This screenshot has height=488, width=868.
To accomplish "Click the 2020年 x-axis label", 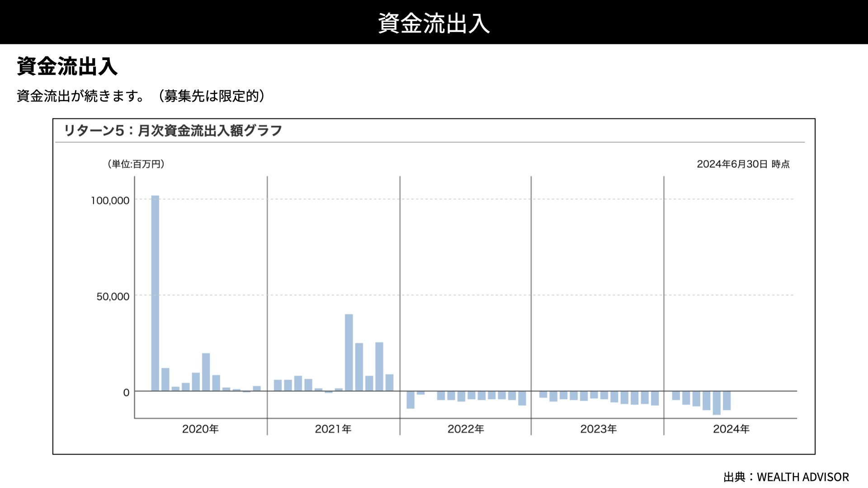I will (200, 429).
